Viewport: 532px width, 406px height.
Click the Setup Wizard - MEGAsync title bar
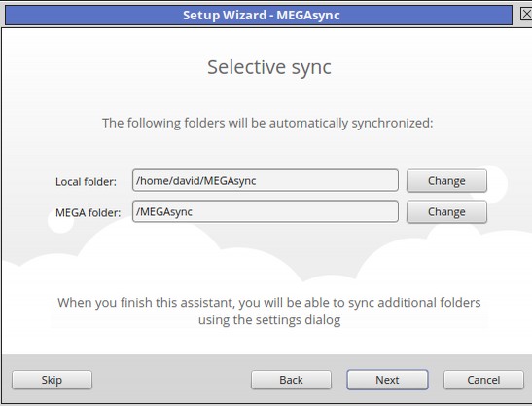[259, 15]
